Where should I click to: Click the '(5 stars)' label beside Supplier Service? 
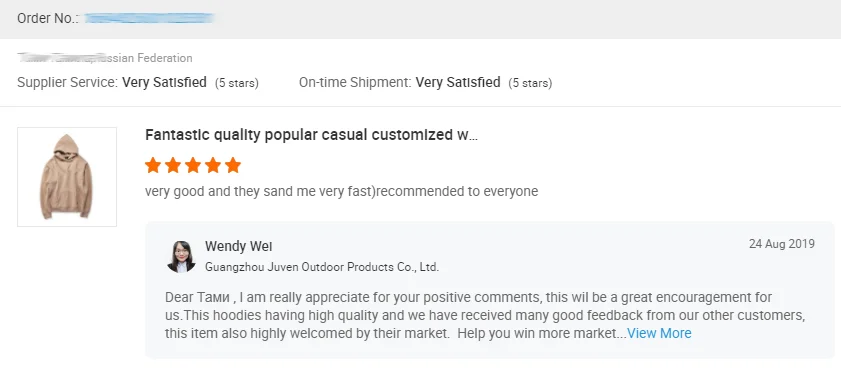pyautogui.click(x=237, y=83)
